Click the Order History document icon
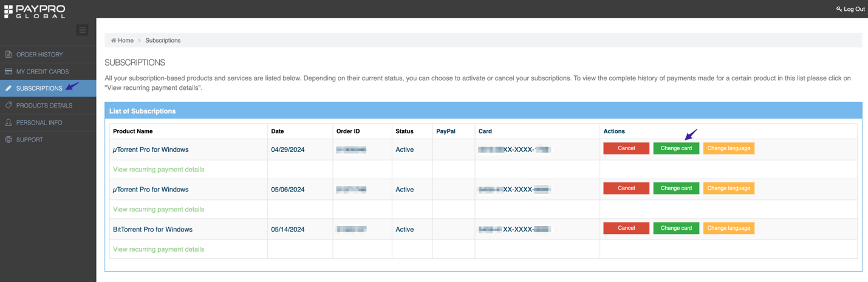This screenshot has width=868, height=282. click(x=9, y=54)
